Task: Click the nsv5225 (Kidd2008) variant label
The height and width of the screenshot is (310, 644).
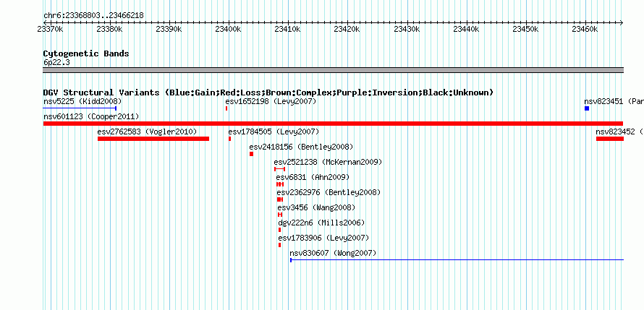Action: 82,101
